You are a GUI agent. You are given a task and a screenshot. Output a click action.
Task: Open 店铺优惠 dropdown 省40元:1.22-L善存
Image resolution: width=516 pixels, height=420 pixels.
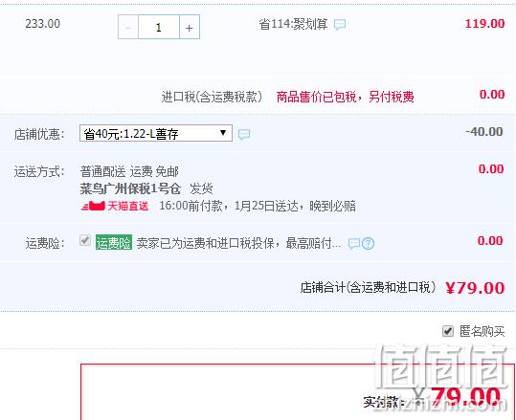pos(156,133)
